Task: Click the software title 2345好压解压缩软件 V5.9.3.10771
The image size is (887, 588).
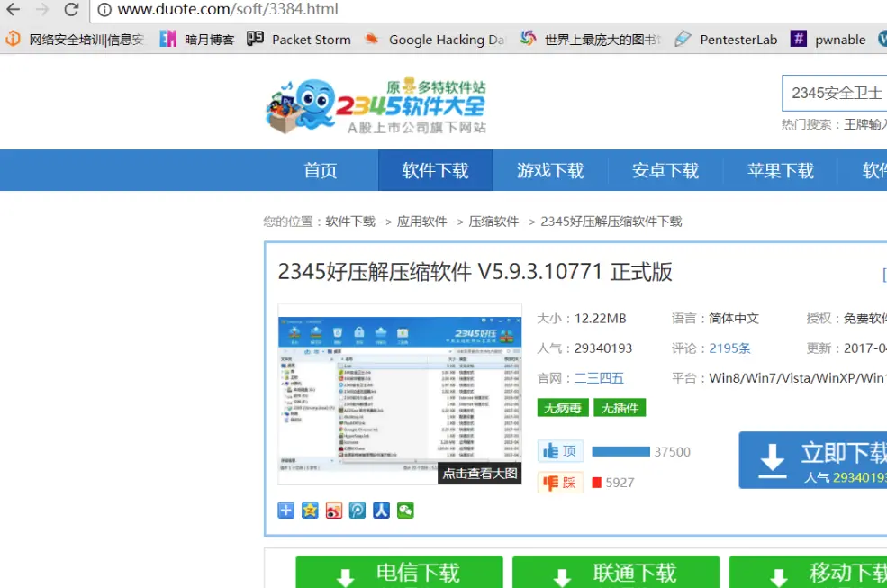Action: tap(475, 272)
